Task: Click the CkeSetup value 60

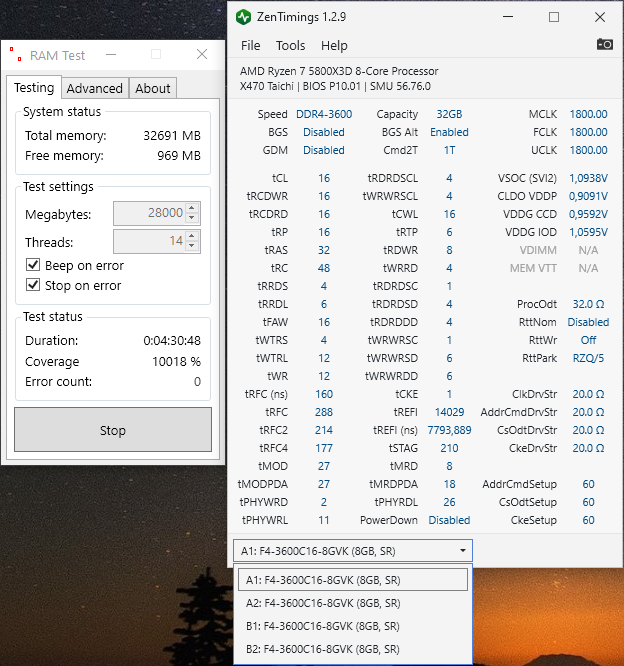Action: tap(588, 520)
